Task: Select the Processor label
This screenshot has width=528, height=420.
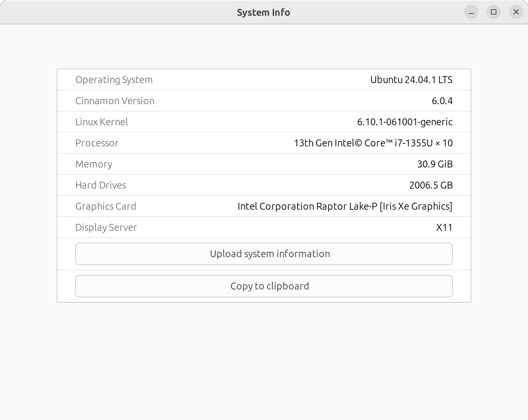Action: click(97, 143)
